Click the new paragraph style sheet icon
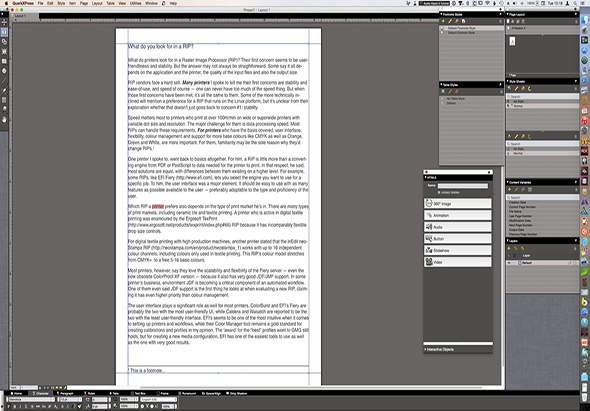590x411 pixels. (x=509, y=88)
